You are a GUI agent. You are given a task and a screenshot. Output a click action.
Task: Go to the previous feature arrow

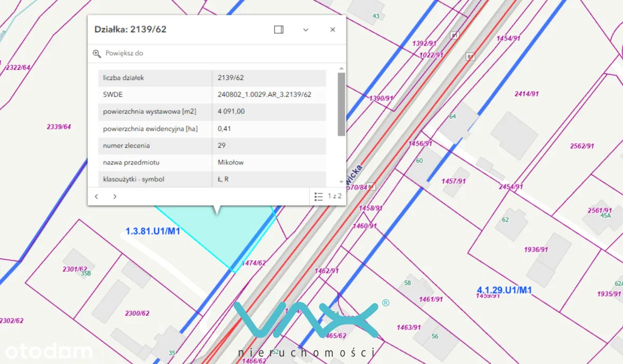[x=97, y=197]
